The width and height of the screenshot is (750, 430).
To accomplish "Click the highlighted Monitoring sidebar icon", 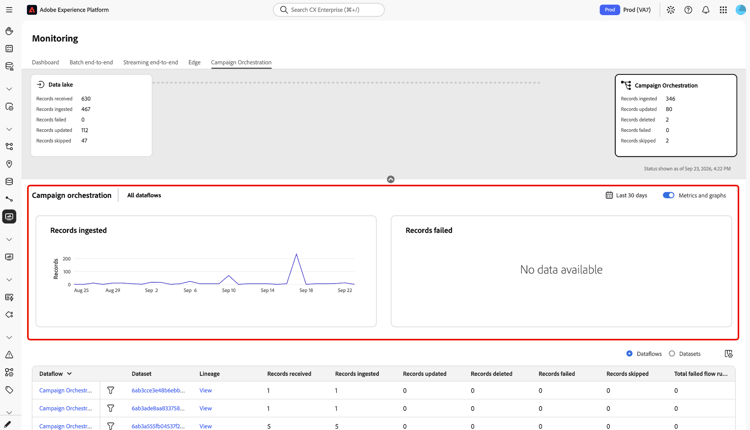I will [9, 217].
